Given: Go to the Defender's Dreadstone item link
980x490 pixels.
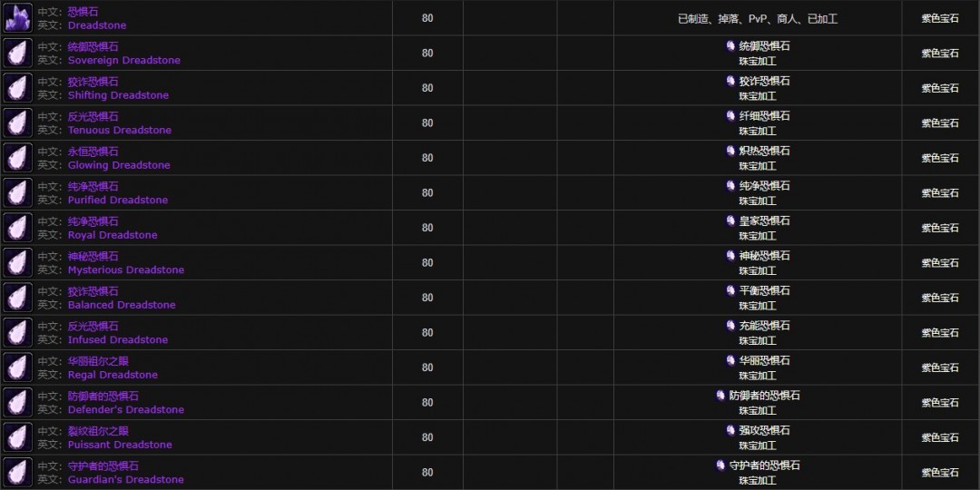Looking at the screenshot, I should 125,410.
